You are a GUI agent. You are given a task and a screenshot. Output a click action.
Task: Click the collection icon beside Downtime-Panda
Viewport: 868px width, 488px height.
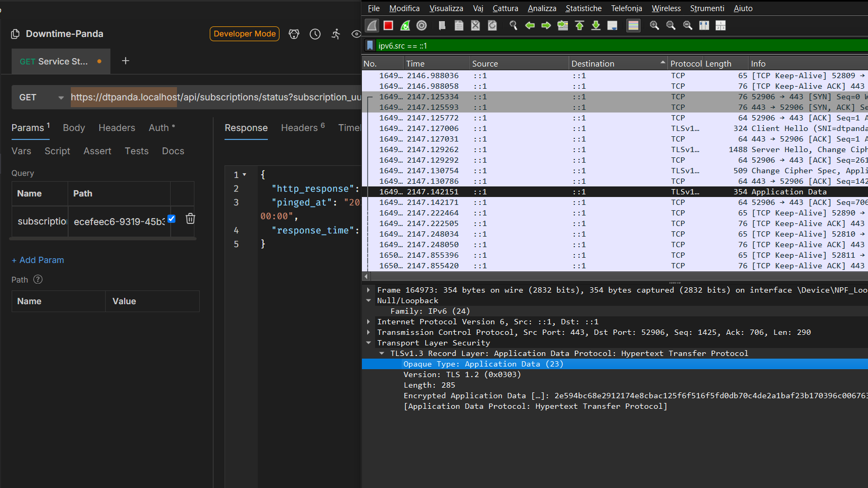click(15, 34)
